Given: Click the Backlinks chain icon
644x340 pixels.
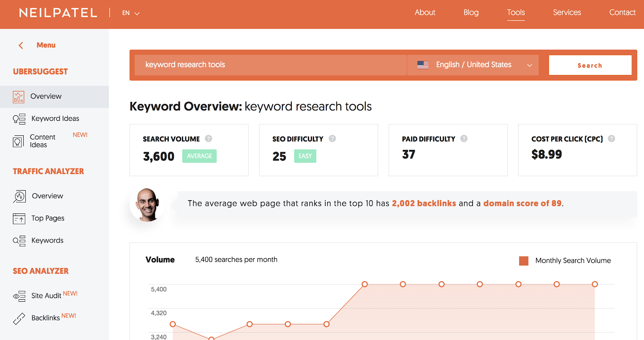Looking at the screenshot, I should coord(19,319).
